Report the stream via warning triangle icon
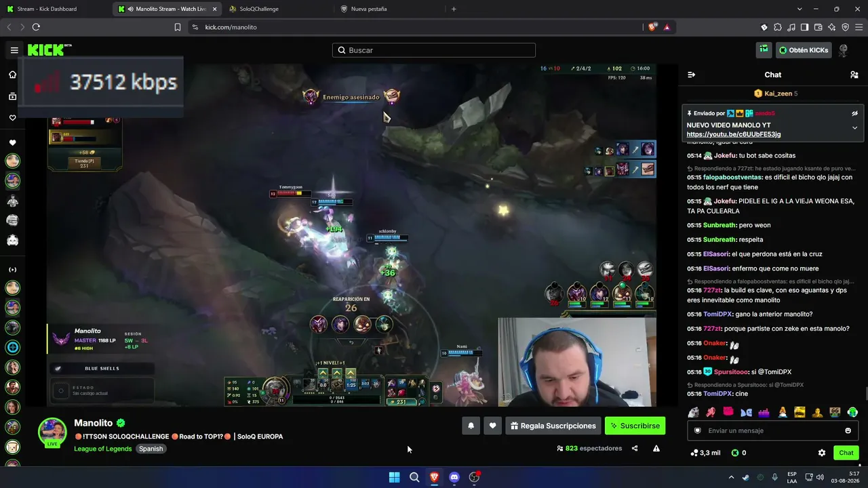Viewport: 868px width, 488px height. [656, 448]
